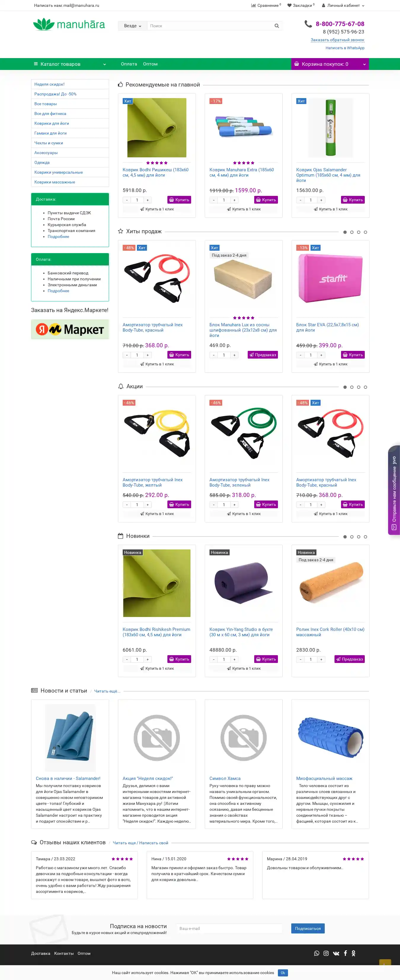Open the Оплата menu item
400x980 pixels.
click(x=129, y=64)
